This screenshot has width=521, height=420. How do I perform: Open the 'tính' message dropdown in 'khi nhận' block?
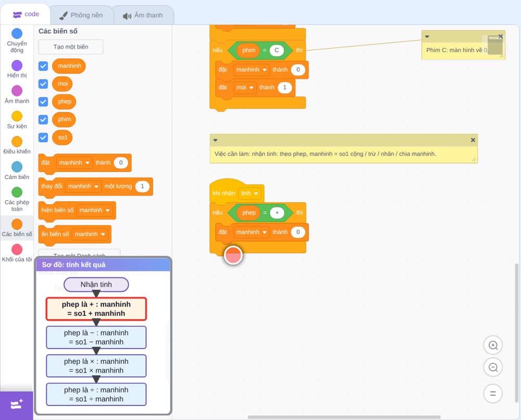pos(250,193)
